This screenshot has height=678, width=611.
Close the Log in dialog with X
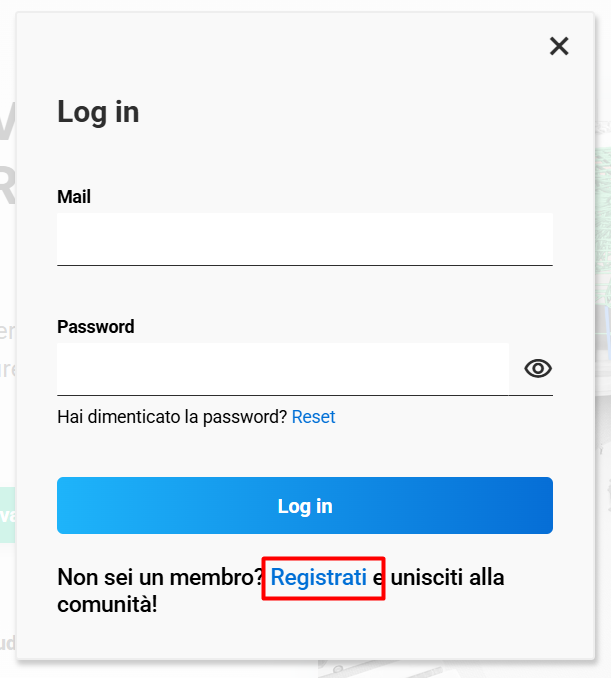559,46
